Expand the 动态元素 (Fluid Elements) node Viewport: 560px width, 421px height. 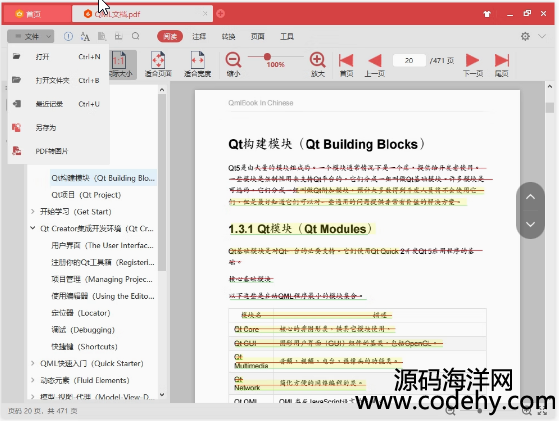tap(32, 380)
